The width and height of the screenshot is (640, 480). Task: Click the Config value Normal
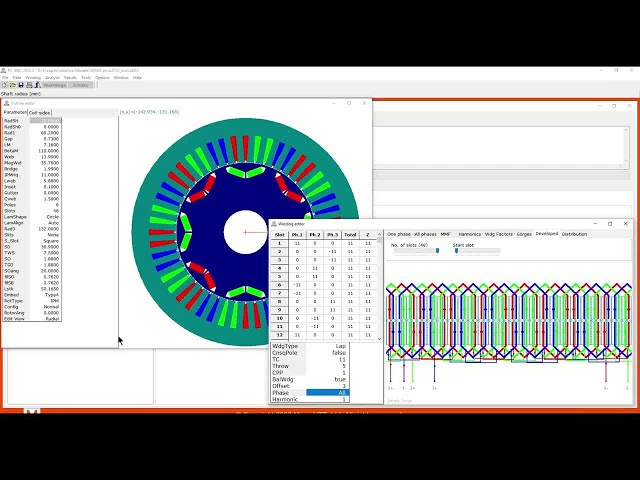[45, 307]
